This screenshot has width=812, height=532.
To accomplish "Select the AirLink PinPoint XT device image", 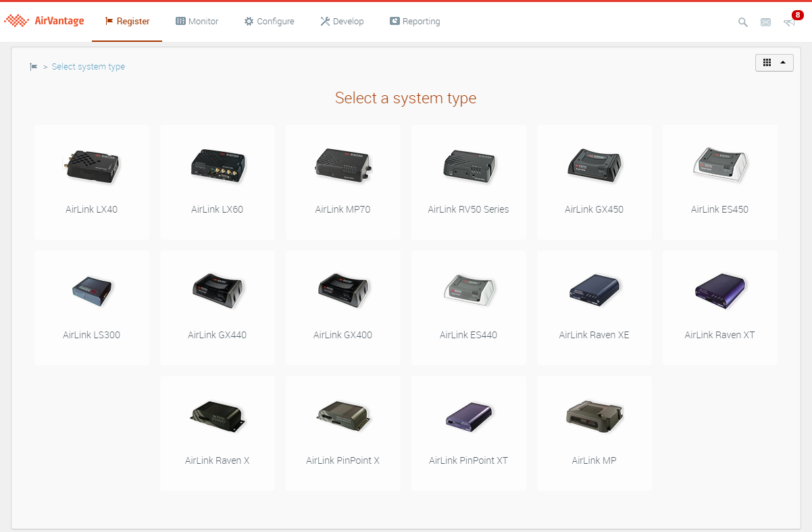I will pos(469,417).
